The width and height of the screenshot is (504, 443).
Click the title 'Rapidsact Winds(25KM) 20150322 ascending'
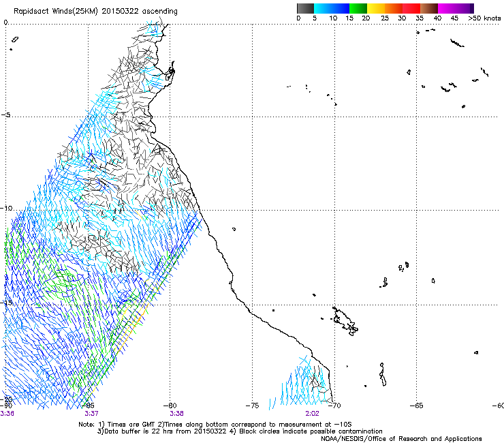(95, 12)
